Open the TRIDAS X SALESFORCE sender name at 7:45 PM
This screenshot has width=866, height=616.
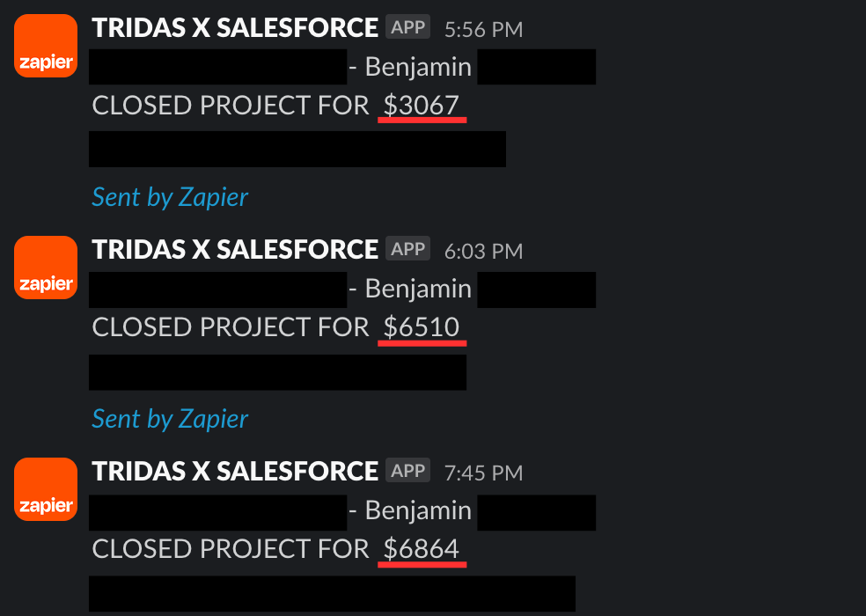235,472
